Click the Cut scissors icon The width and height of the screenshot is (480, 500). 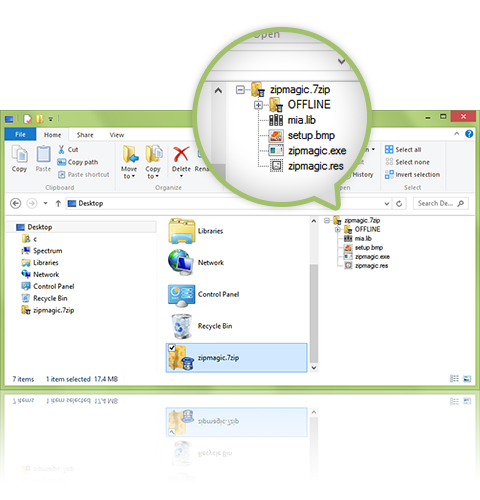pyautogui.click(x=61, y=150)
